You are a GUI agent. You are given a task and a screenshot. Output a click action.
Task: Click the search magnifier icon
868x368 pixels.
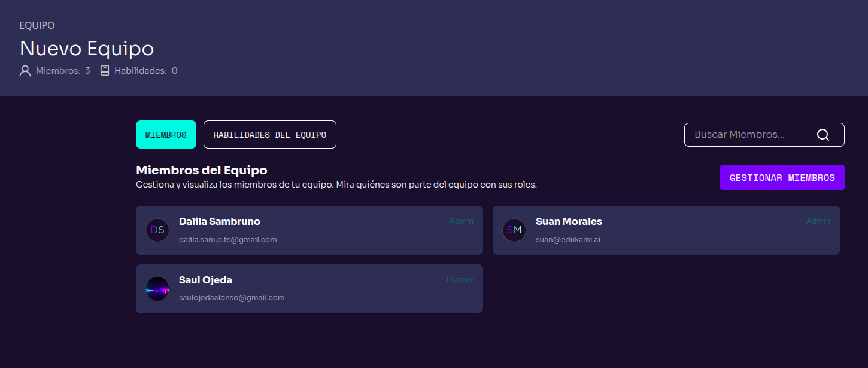pyautogui.click(x=823, y=135)
